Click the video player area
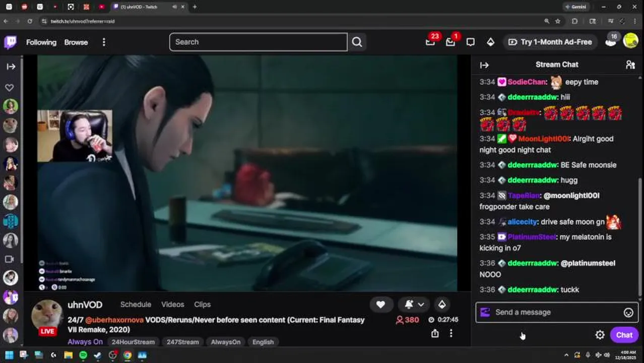Image resolution: width=644 pixels, height=363 pixels. coord(247,173)
